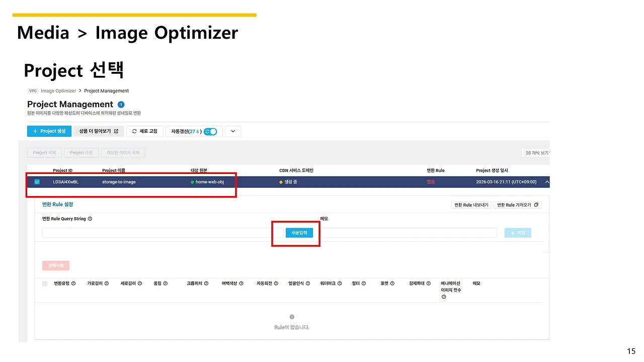Image resolution: width=644 pixels, height=362 pixels.
Task: Click the 없음 value under 변환 Rule
Action: click(431, 182)
